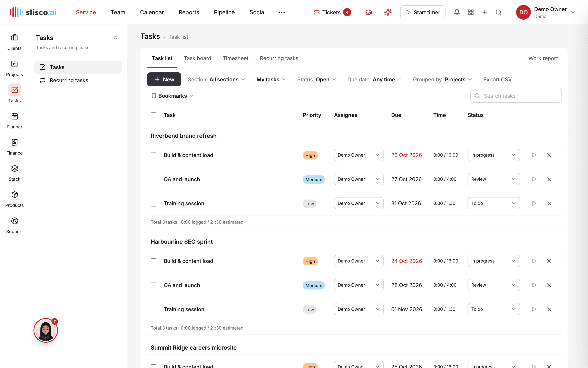
Task: Open the Work report link
Action: point(543,58)
